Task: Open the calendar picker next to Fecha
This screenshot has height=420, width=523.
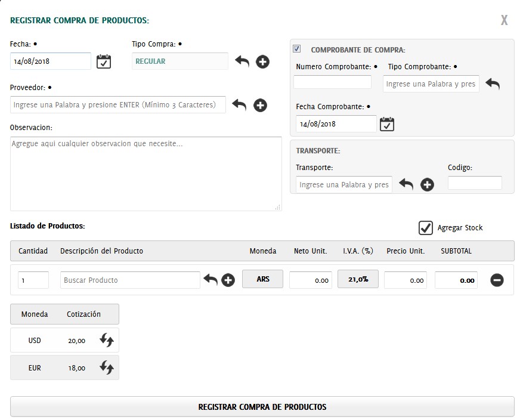Action: [104, 61]
